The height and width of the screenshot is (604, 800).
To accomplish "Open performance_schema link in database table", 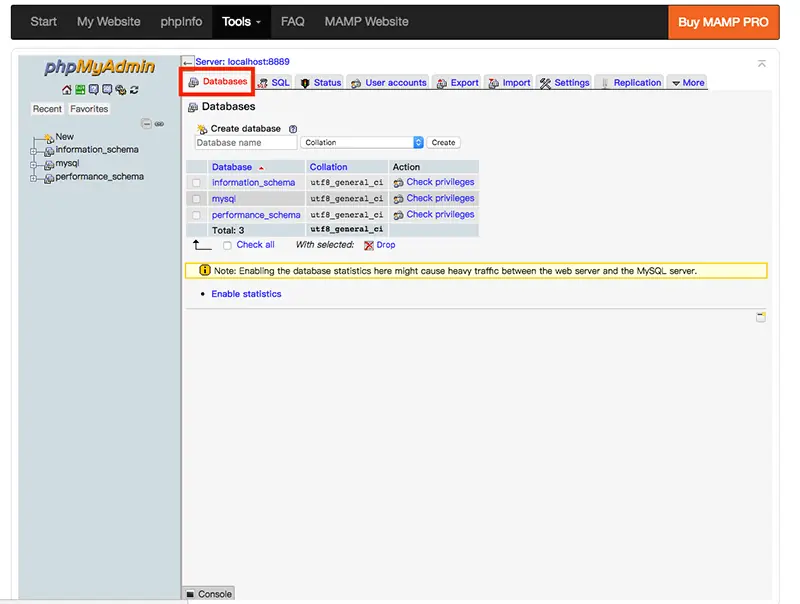I will [x=256, y=215].
